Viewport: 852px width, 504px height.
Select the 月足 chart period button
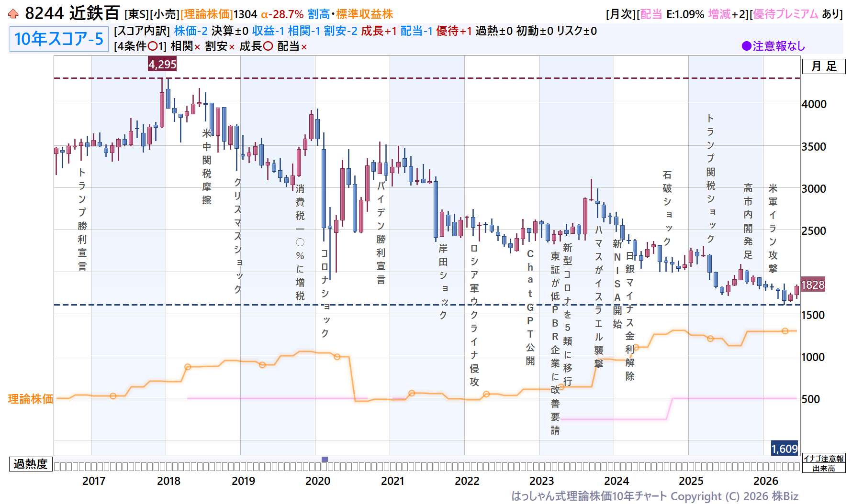pos(824,66)
